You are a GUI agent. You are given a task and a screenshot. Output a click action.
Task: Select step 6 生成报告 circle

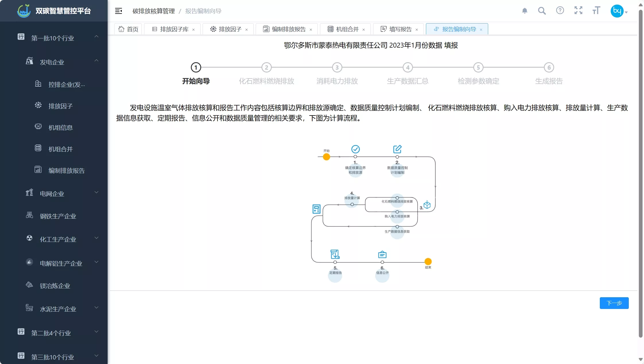[549, 68]
